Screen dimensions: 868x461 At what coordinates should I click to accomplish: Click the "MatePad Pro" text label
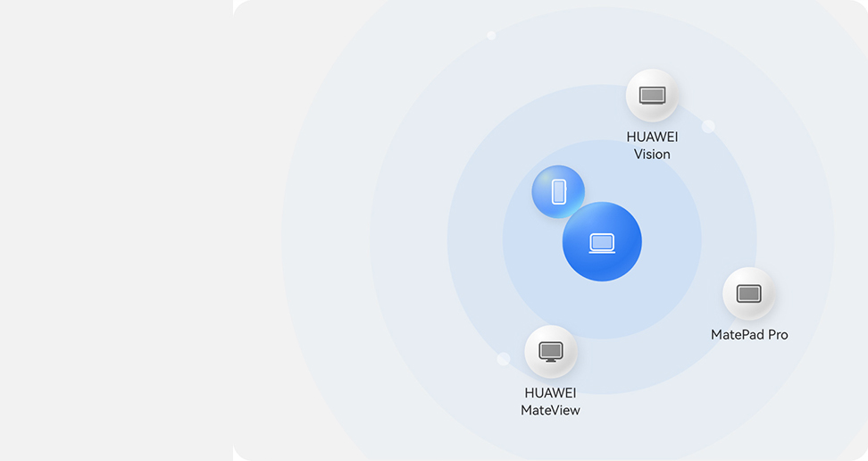coord(749,335)
